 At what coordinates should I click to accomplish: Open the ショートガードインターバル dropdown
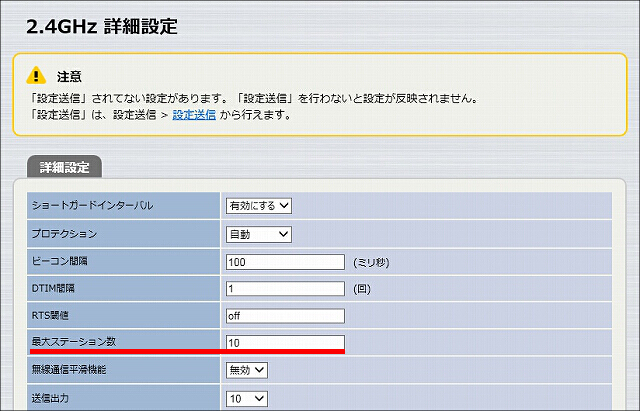point(259,206)
